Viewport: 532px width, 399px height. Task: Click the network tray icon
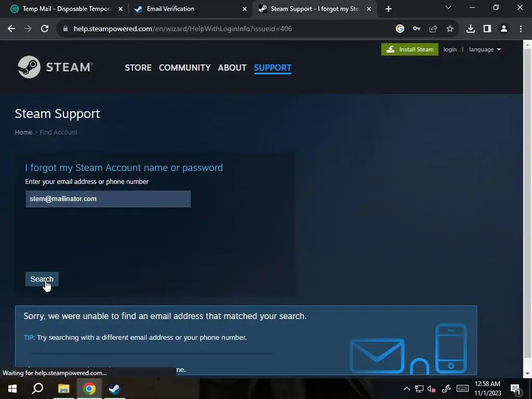[x=419, y=389]
